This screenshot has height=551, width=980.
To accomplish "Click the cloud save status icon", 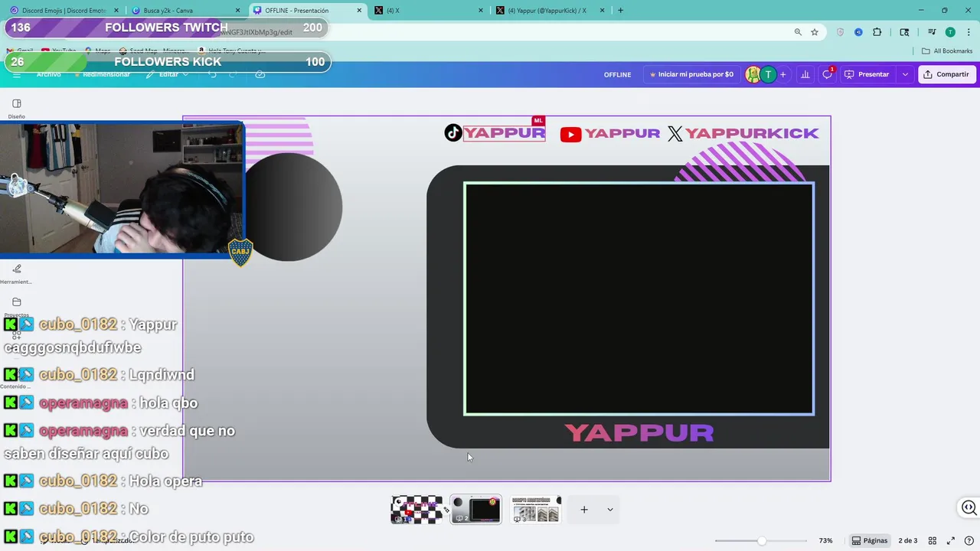I will click(x=260, y=74).
